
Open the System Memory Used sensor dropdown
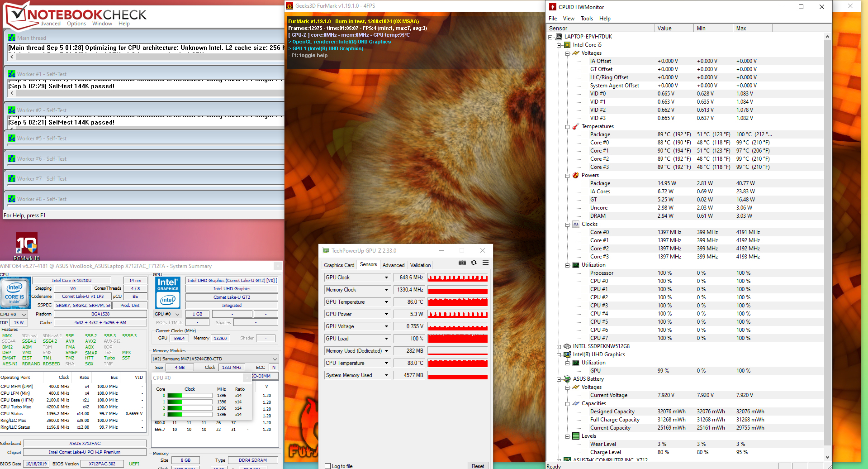[386, 375]
